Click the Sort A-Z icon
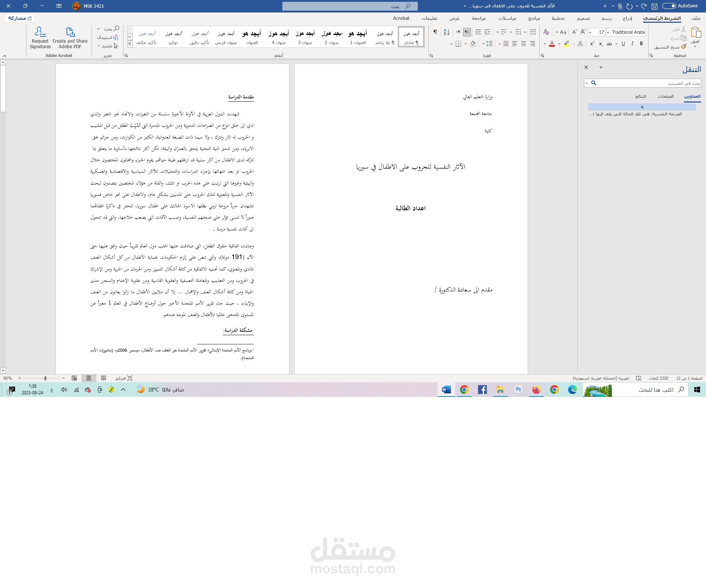Image resolution: width=706 pixels, height=588 pixels. [x=446, y=32]
